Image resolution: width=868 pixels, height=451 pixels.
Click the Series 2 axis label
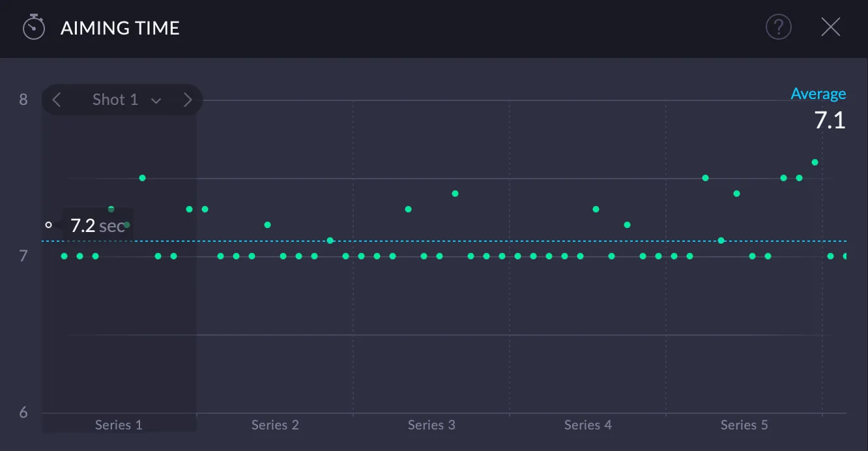point(274,424)
